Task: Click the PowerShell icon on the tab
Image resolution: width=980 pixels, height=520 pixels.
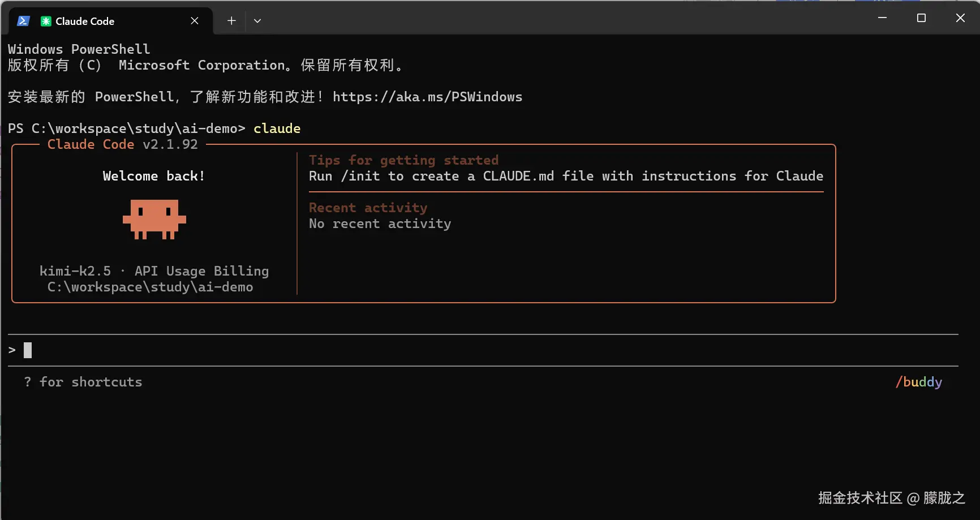Action: point(23,21)
